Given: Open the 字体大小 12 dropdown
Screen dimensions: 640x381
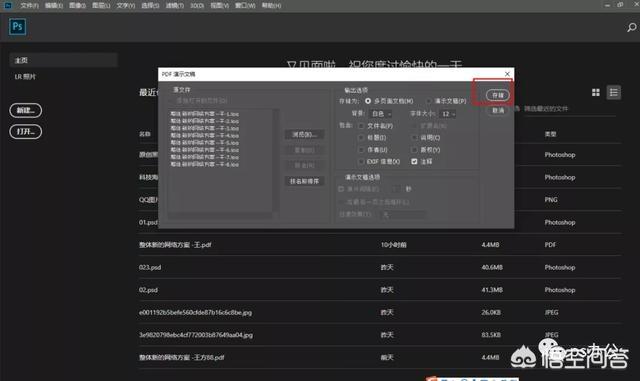Looking at the screenshot, I should point(448,114).
